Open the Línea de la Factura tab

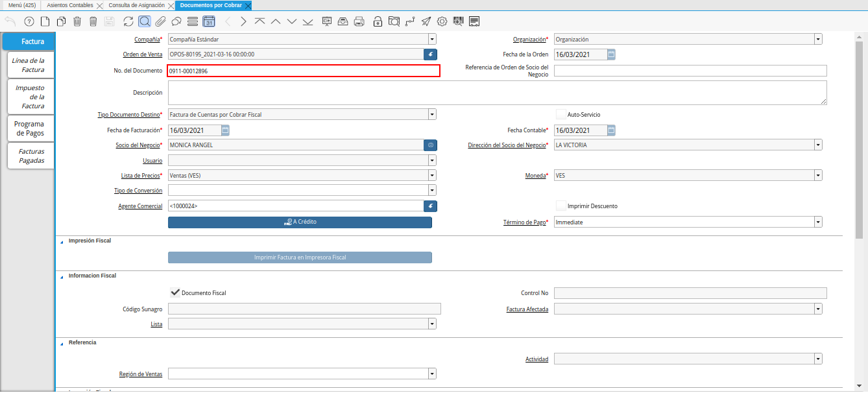point(30,65)
